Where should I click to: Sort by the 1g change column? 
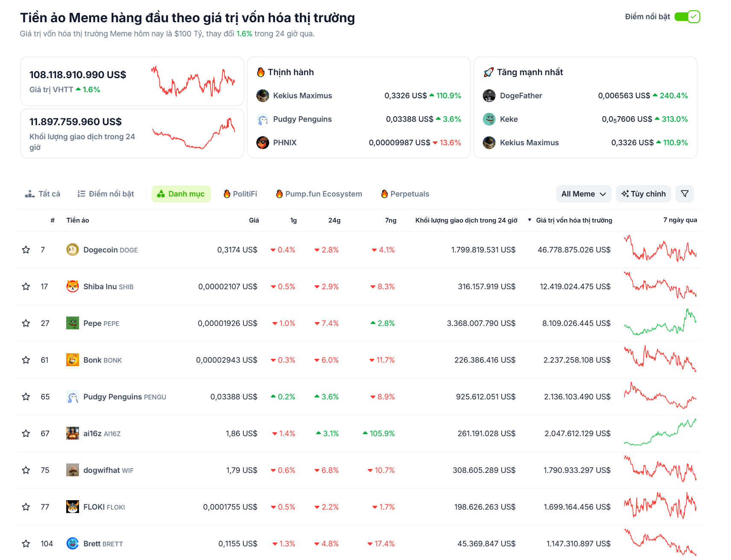tap(294, 220)
